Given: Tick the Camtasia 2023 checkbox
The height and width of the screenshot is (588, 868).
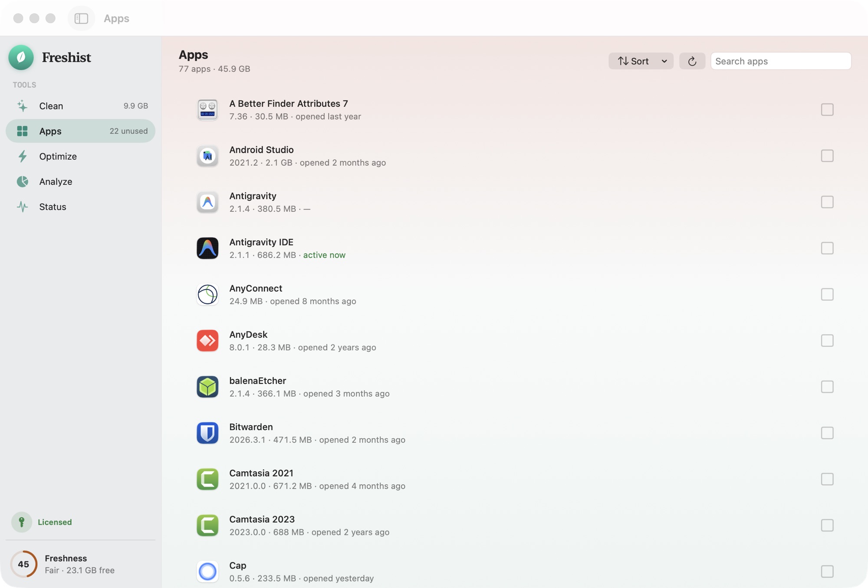Looking at the screenshot, I should (x=827, y=526).
